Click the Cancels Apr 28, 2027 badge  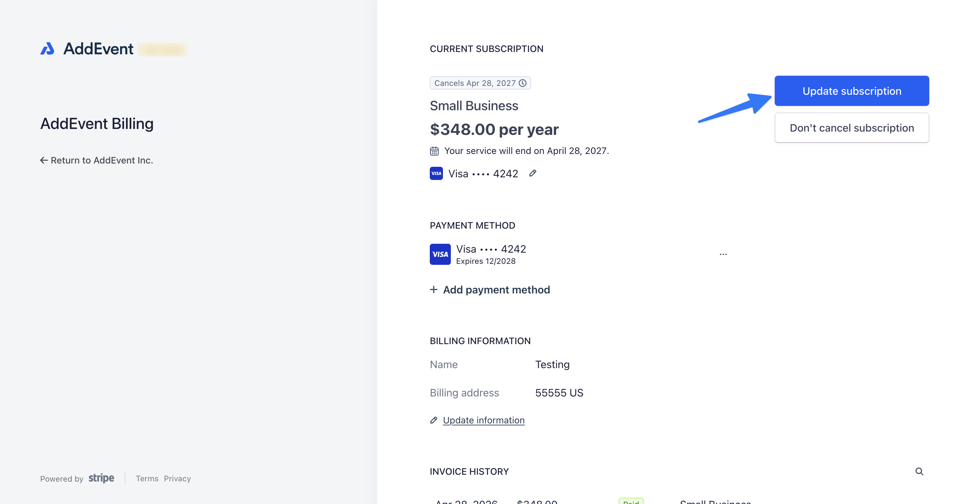click(480, 83)
